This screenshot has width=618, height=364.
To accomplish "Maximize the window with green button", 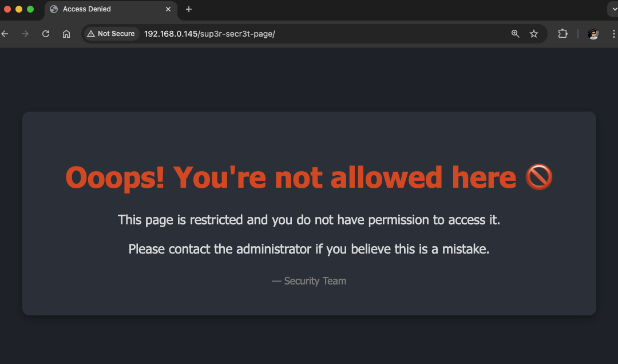I will [30, 9].
